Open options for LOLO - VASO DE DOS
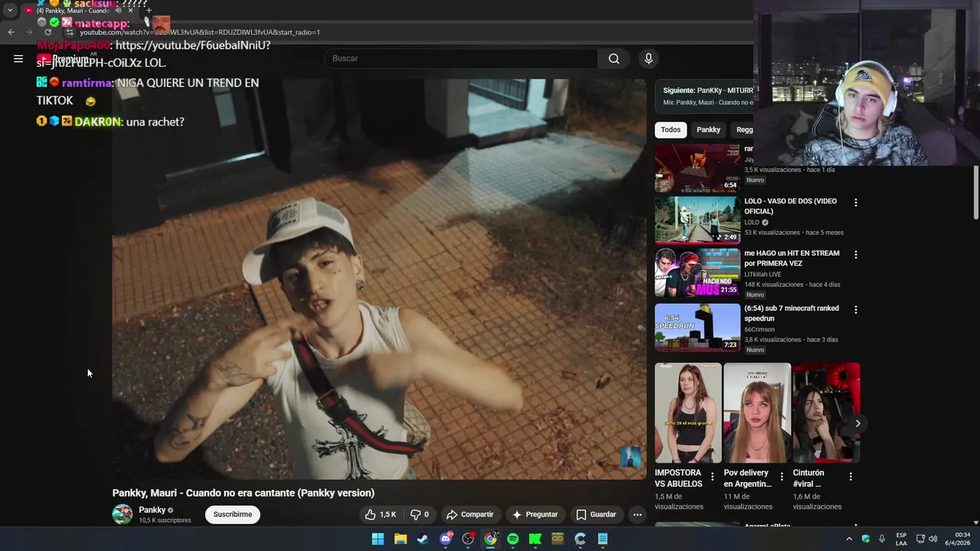Image resolution: width=980 pixels, height=551 pixels. tap(856, 203)
